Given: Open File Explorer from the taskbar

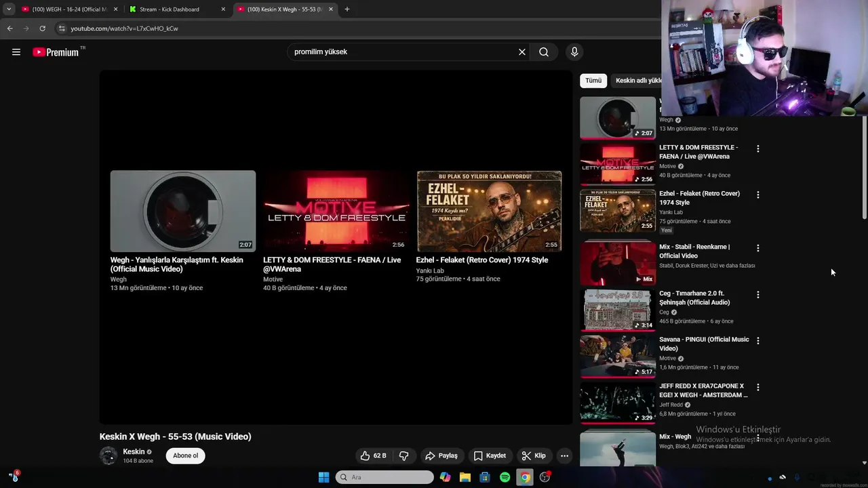Looking at the screenshot, I should point(465,477).
